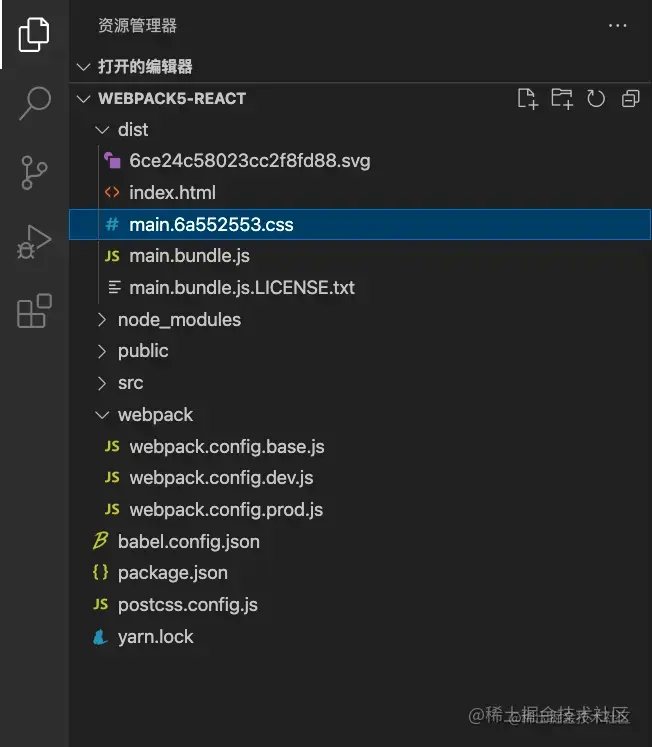
Task: Click the CSS hash icon of main.6a552553.css
Action: (x=112, y=224)
